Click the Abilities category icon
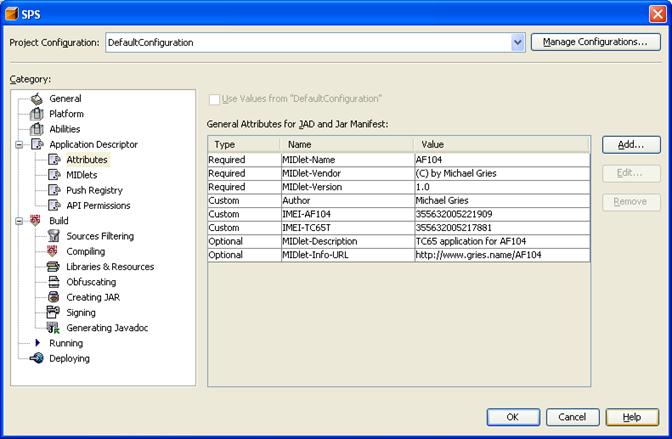Viewport: 672px width, 439px height. [37, 129]
